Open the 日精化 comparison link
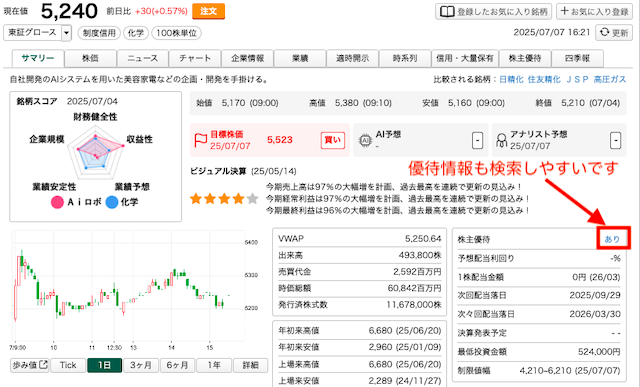This screenshot has width=640, height=387. pos(511,79)
